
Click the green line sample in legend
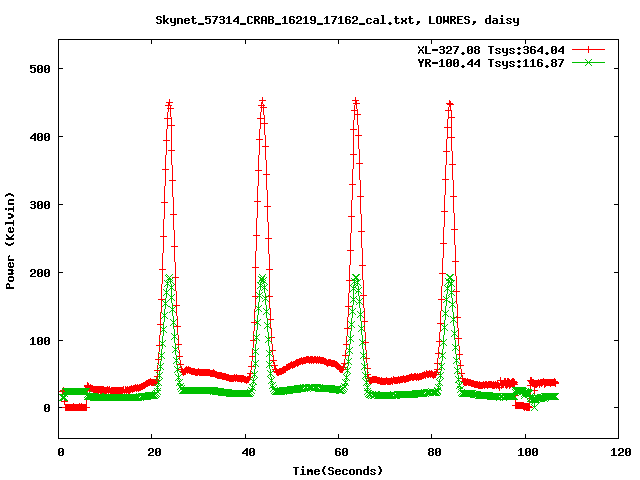click(590, 62)
